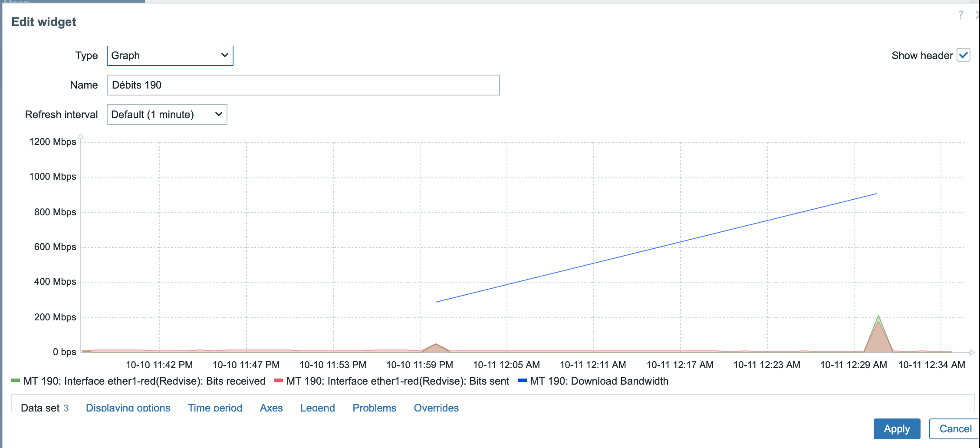
Task: Select the Time period tab
Action: pyautogui.click(x=215, y=408)
